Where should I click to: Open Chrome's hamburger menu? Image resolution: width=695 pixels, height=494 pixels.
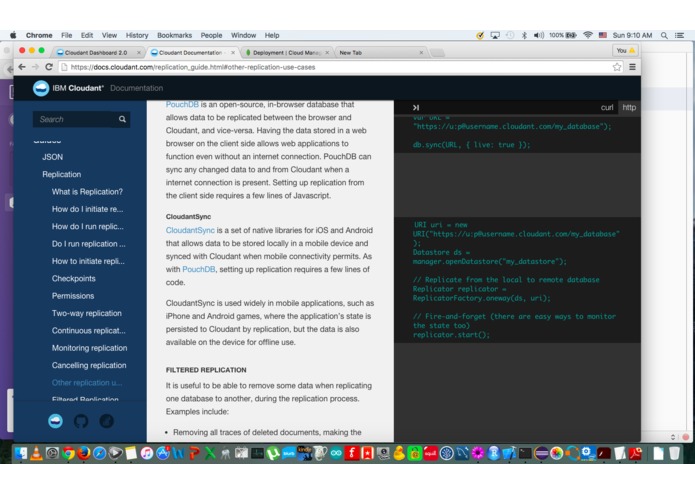(633, 67)
